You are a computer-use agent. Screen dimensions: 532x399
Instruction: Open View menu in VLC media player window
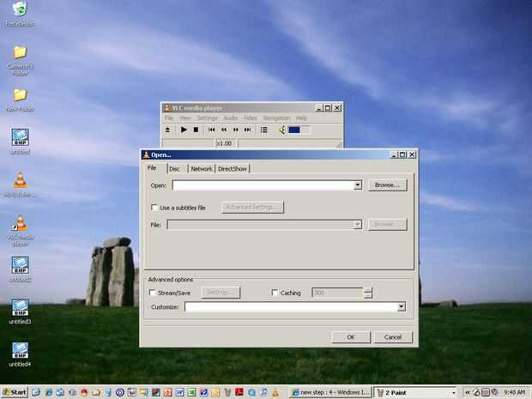click(x=185, y=118)
